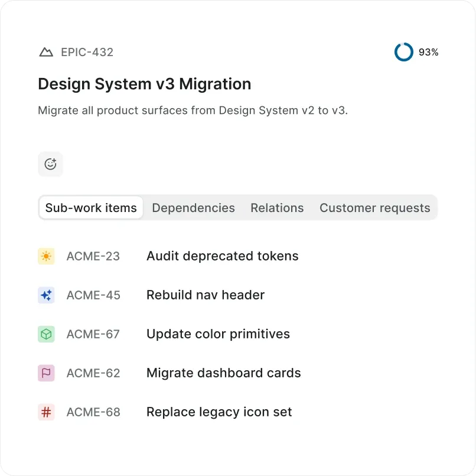Open 'Update color primitives' item
The height and width of the screenshot is (476, 476).
coord(219,334)
